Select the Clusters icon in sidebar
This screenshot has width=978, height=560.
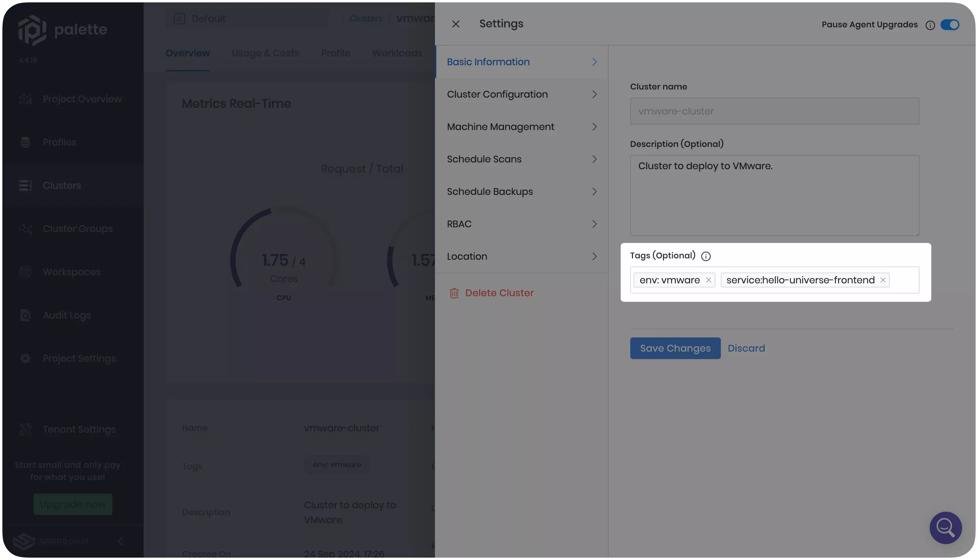(x=25, y=185)
